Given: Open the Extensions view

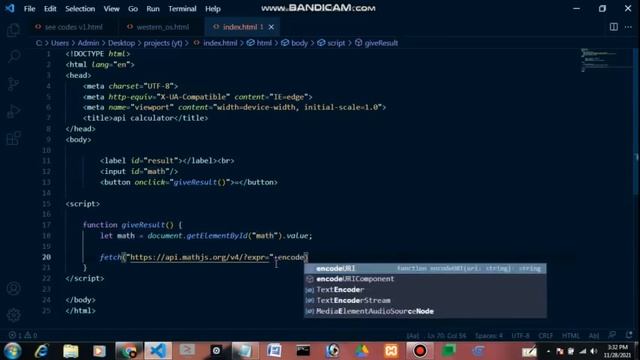Looking at the screenshot, I should (x=13, y=138).
